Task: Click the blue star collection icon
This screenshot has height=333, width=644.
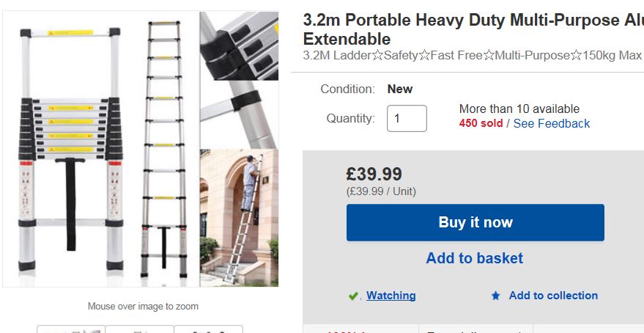Action: (x=496, y=296)
